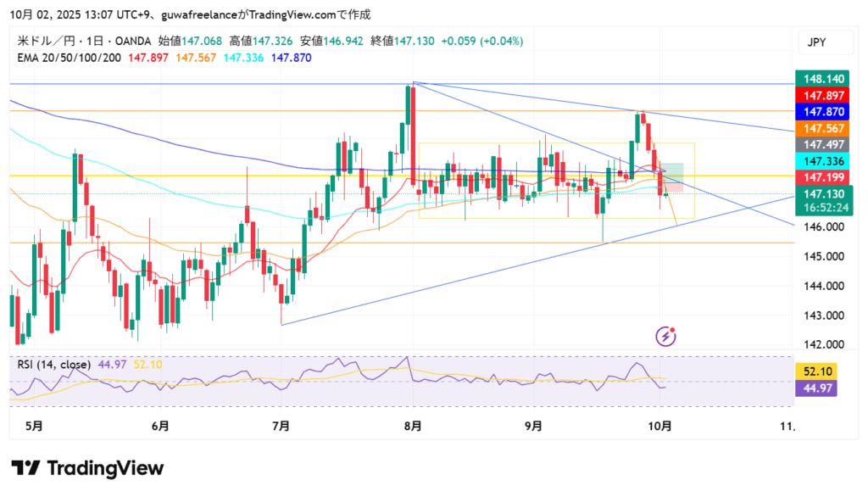Select the EMA 20/50/100/200 indicator legend
The image size is (868, 497).
tap(70, 58)
